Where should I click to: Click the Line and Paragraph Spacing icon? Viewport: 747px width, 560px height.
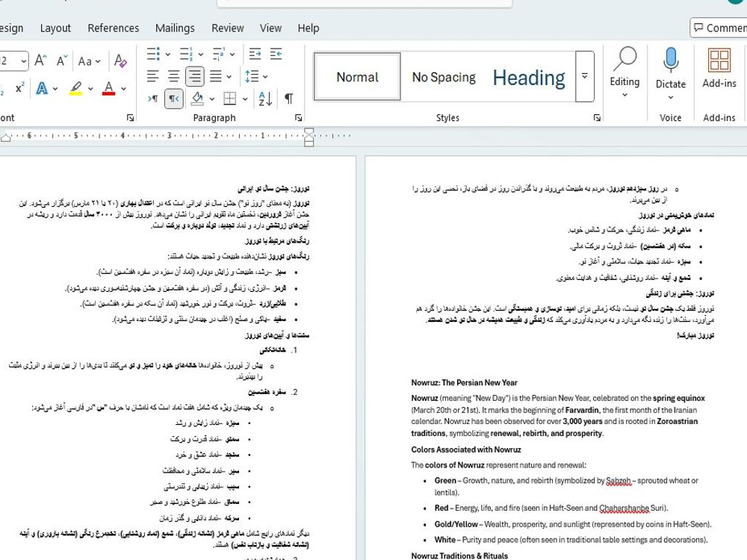coord(252,76)
